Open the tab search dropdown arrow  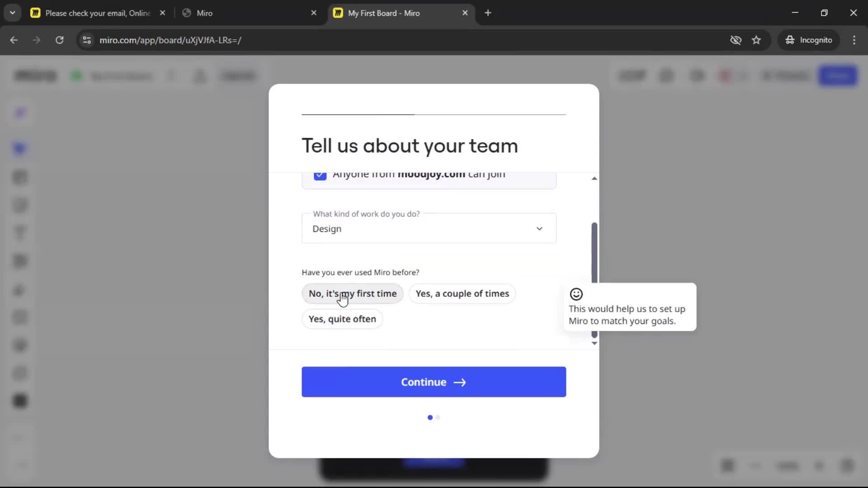[12, 13]
